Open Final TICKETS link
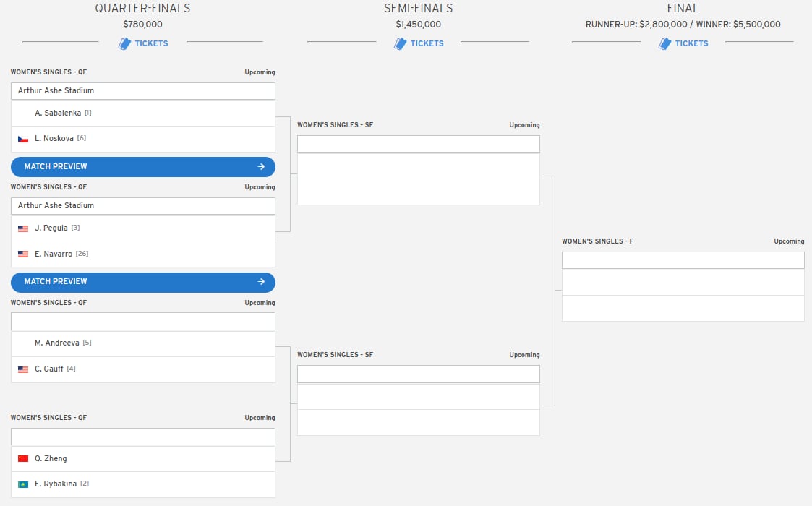Screen dimensions: 812x506 pyautogui.click(x=691, y=43)
